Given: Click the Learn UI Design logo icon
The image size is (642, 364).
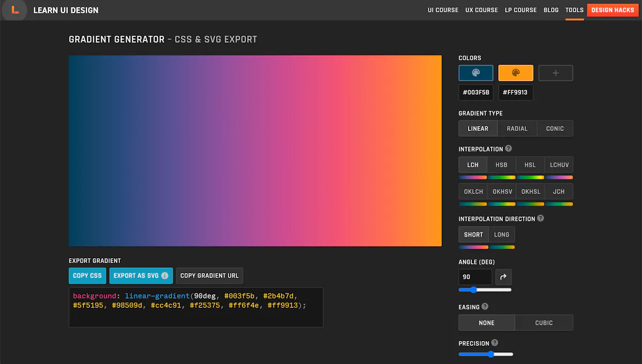Looking at the screenshot, I should coord(14,10).
